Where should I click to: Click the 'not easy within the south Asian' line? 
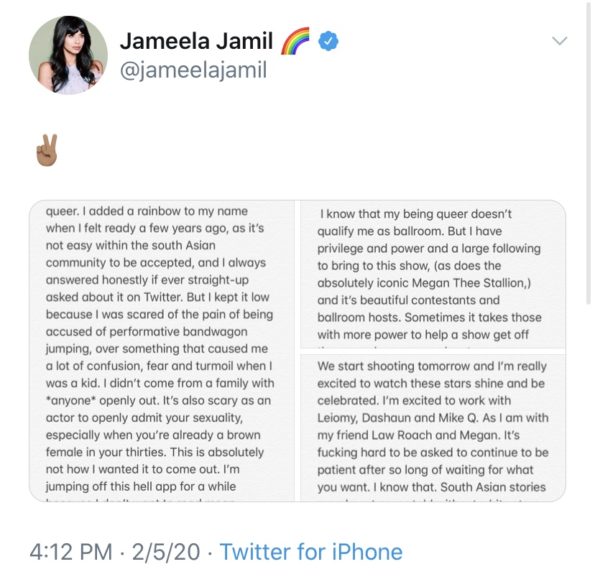pyautogui.click(x=131, y=245)
